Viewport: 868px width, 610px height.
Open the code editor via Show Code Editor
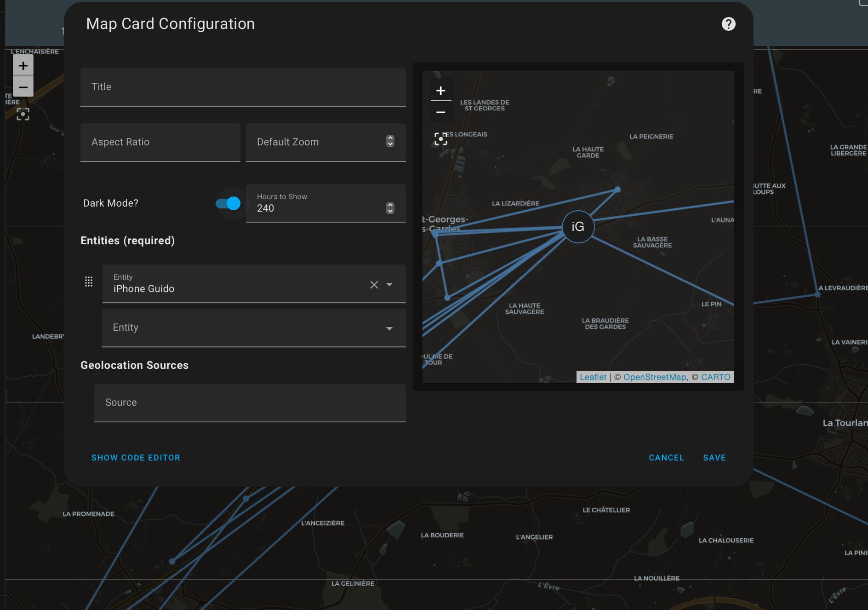click(x=136, y=457)
